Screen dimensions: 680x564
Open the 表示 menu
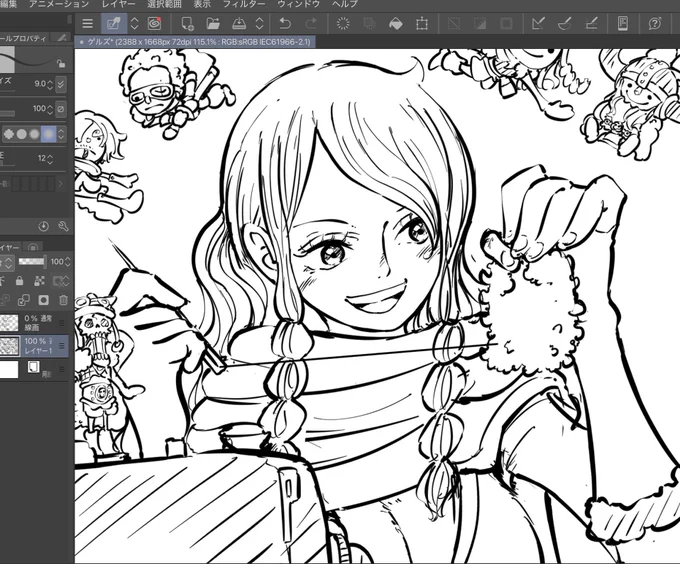(202, 4)
